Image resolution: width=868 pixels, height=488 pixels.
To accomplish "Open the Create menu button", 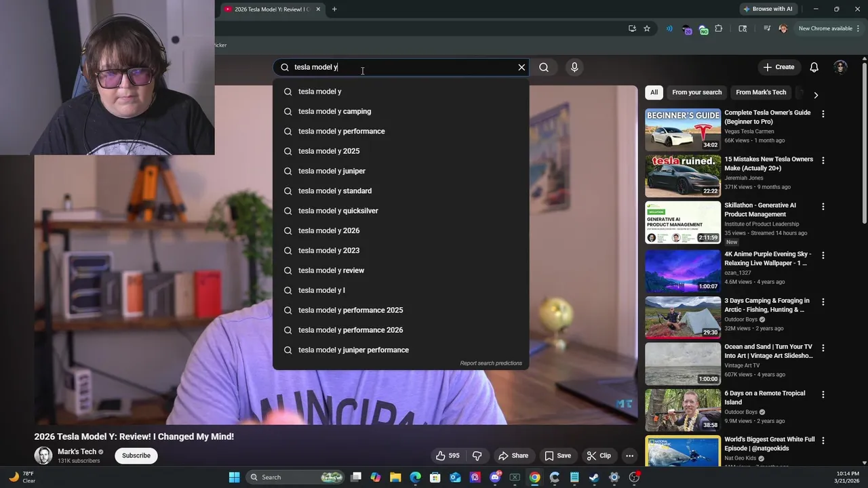I will (x=778, y=67).
